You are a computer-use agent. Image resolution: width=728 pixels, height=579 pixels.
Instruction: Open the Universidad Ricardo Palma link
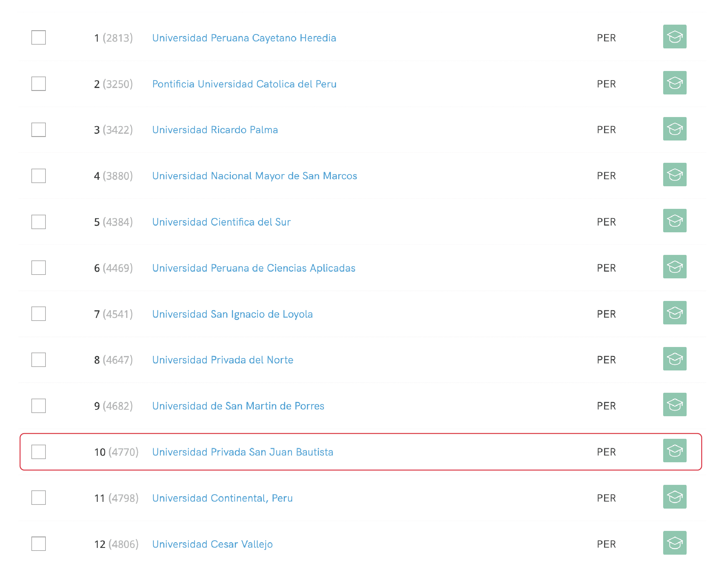pos(215,130)
